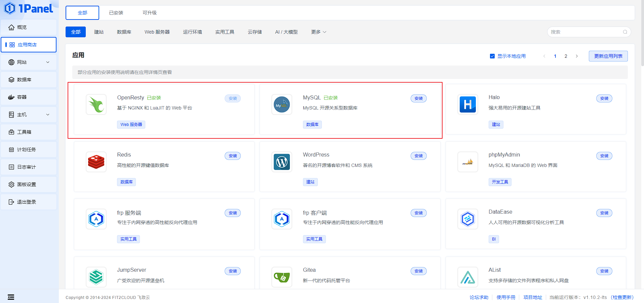
Task: Click the DataEase app icon
Action: 468,219
